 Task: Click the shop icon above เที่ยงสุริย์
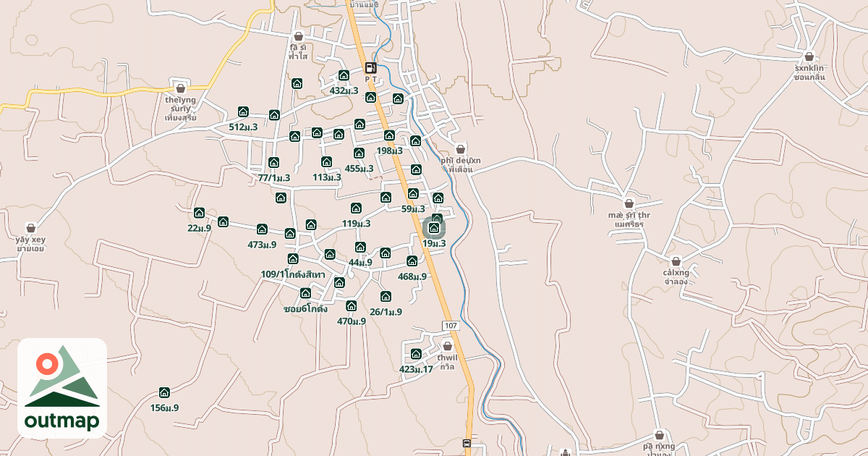[180, 88]
